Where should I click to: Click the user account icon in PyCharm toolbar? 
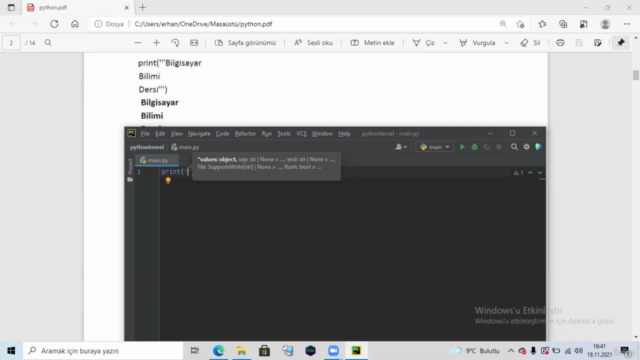pyautogui.click(x=401, y=147)
